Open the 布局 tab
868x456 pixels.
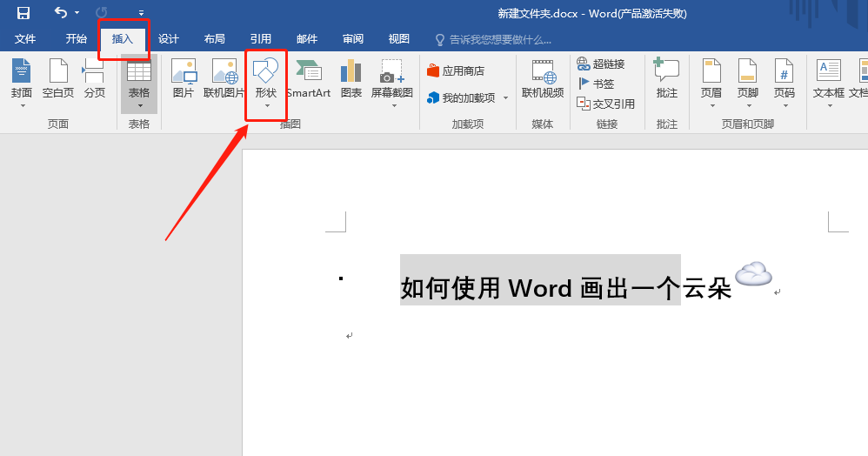(214, 39)
